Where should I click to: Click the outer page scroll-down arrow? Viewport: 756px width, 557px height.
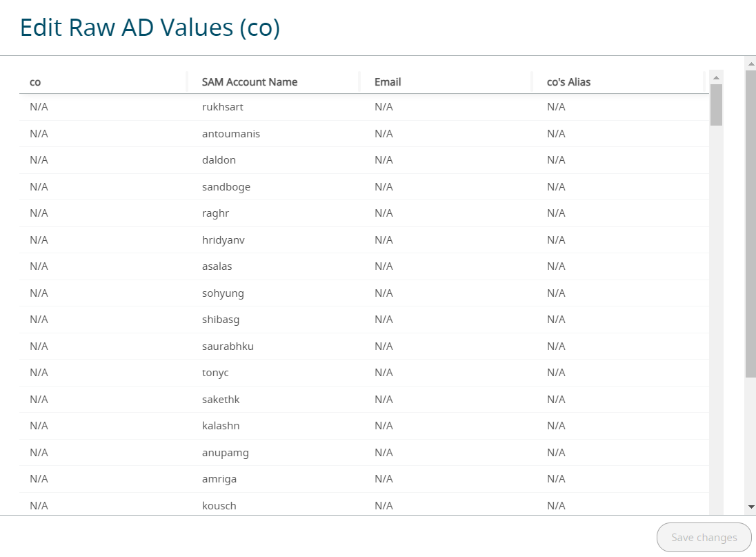pyautogui.click(x=750, y=507)
